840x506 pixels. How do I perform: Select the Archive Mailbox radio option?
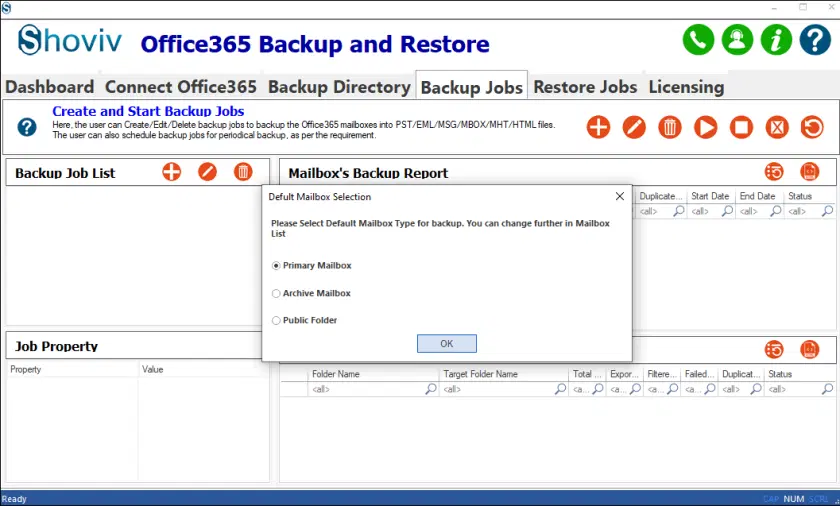pyautogui.click(x=276, y=293)
